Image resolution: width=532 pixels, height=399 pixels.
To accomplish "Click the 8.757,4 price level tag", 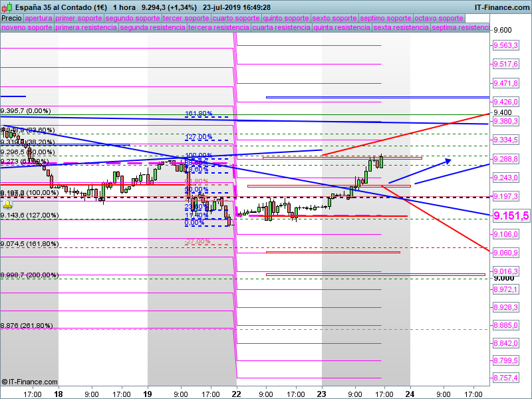I will pyautogui.click(x=505, y=378).
